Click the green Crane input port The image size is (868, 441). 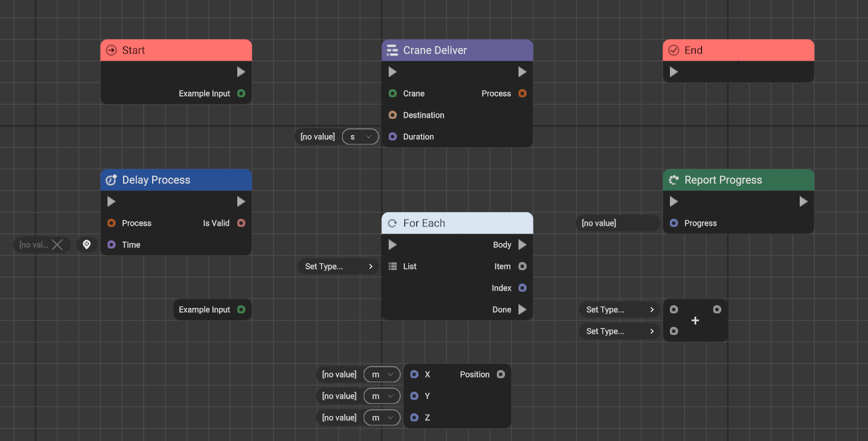click(393, 94)
